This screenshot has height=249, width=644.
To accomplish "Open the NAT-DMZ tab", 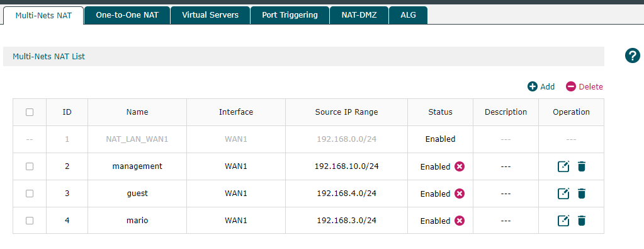I will 359,15.
